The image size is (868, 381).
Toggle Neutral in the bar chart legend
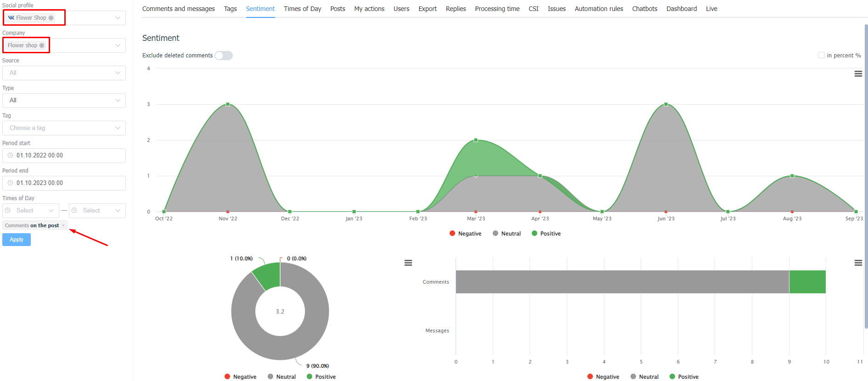pos(644,376)
